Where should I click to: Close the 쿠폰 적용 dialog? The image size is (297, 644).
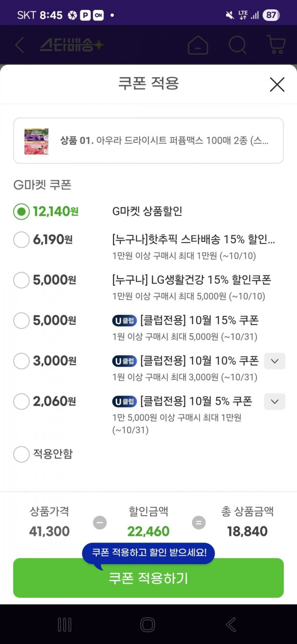pos(277,84)
